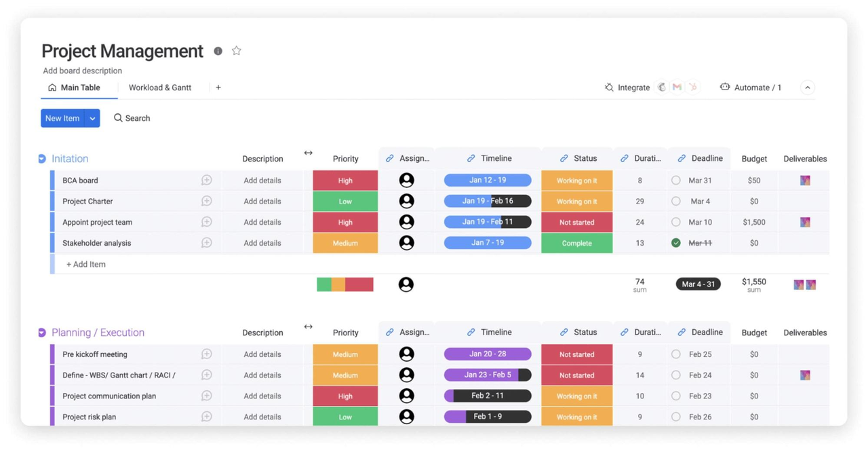Viewport: 868px width, 450px height.
Task: Check the Mar 31 deadline circle
Action: point(676,181)
